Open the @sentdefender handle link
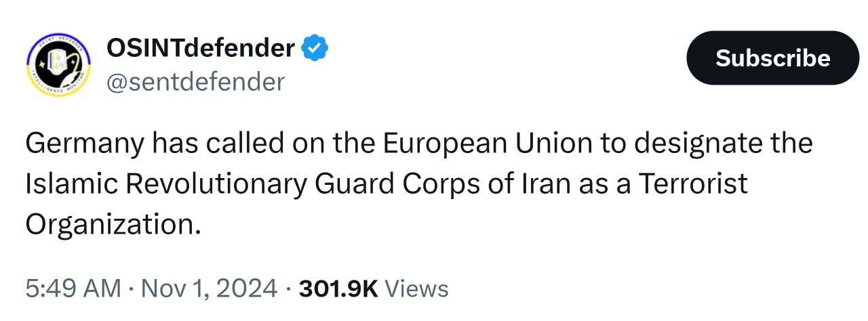The height and width of the screenshot is (321, 868). pyautogui.click(x=195, y=82)
